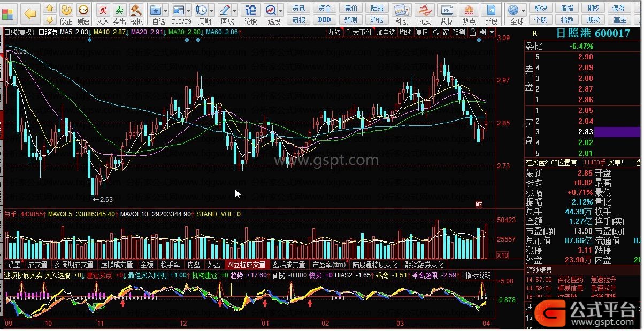The image size is (644, 331).
Task: Open the 龙虎 dragon-tiger list icon
Action: pyautogui.click(x=425, y=14)
